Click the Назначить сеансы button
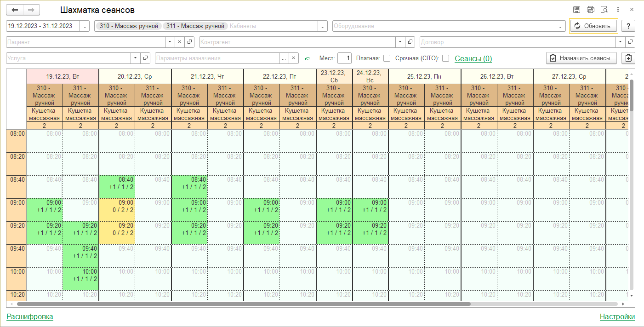The image size is (644, 327). coord(581,58)
